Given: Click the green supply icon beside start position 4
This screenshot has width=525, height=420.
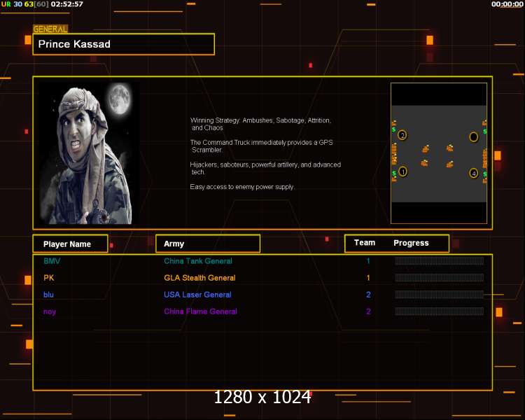Looking at the screenshot, I should (x=485, y=174).
